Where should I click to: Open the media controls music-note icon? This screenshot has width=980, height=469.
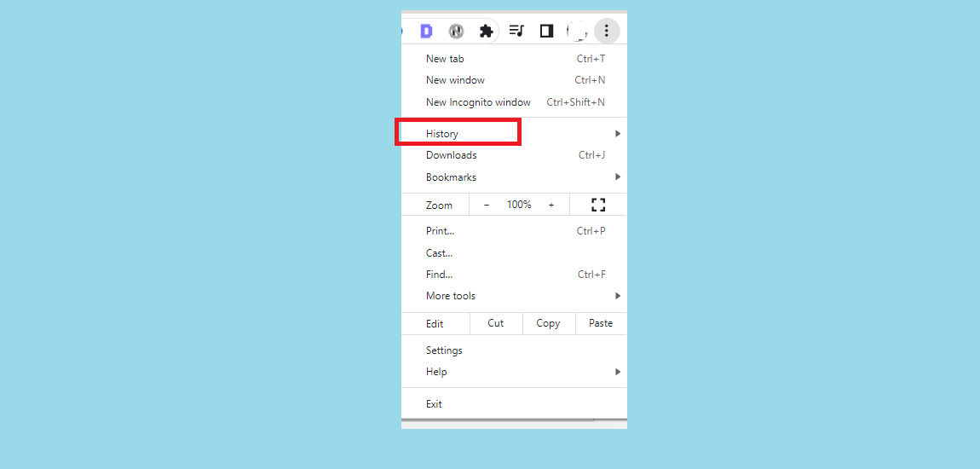[x=516, y=31]
